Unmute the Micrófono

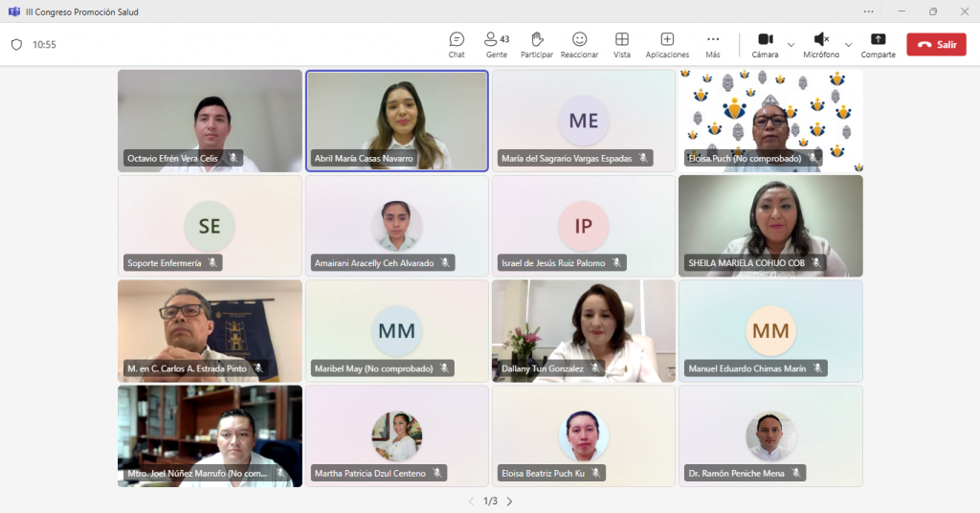[x=821, y=44]
